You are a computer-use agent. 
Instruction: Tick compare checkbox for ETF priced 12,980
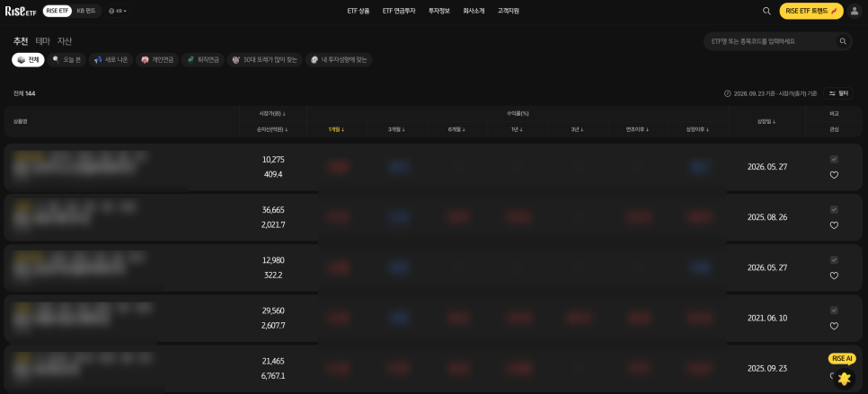pos(834,259)
